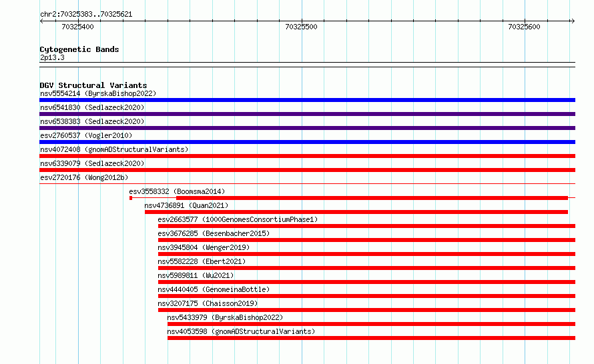This screenshot has height=364, width=594.
Task: Click the DGV Structural Variants track title
Action: point(93,85)
